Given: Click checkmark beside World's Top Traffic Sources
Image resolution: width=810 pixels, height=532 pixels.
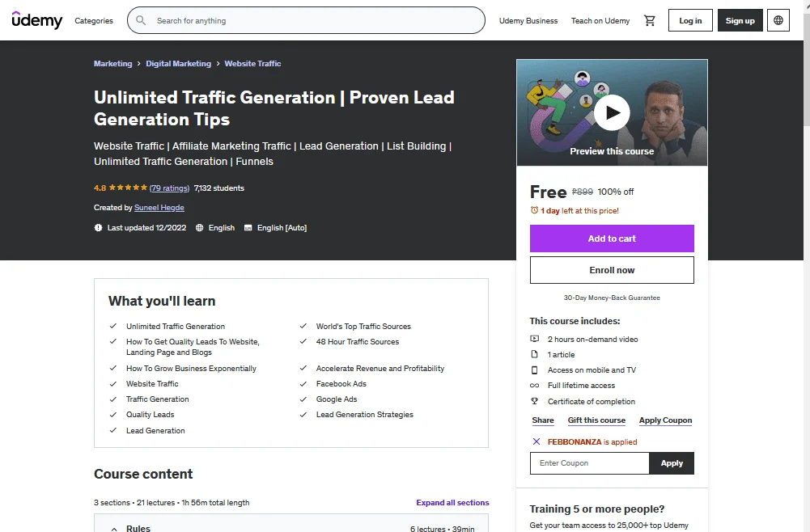Looking at the screenshot, I should coord(303,326).
